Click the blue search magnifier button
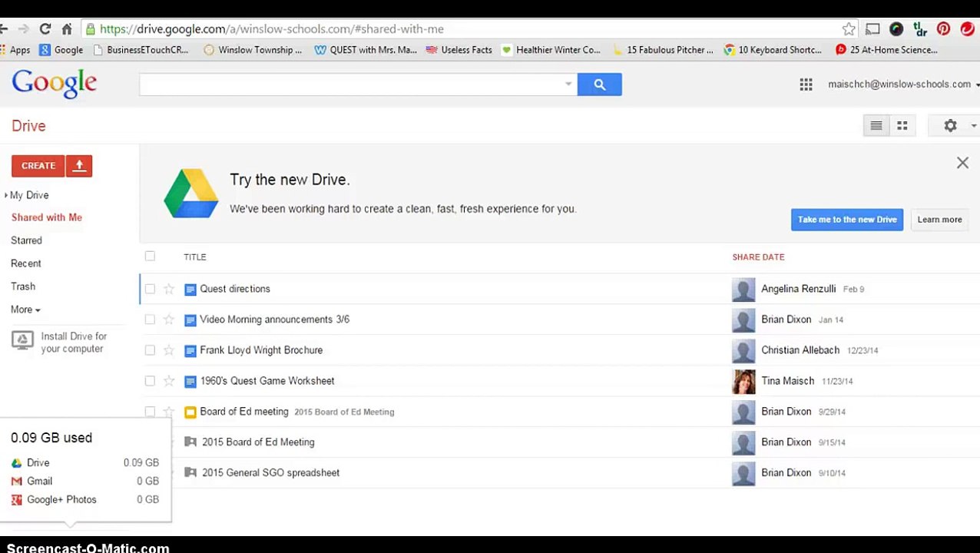 tap(600, 84)
